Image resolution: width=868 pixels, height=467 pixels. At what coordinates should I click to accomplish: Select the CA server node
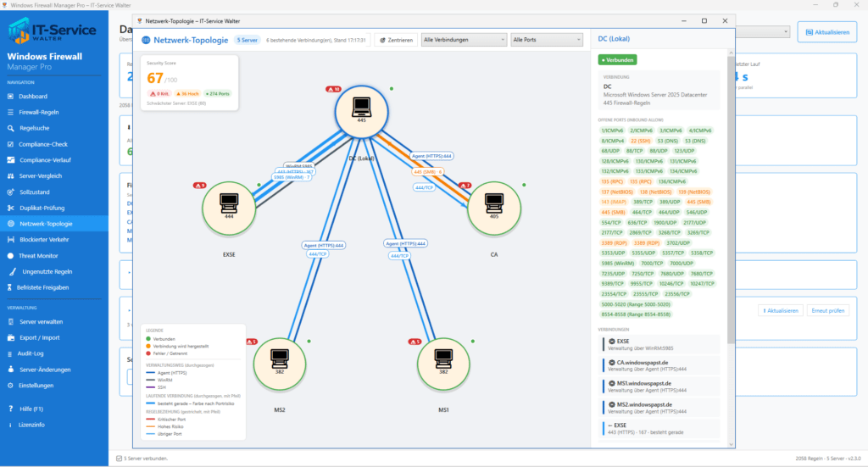tap(494, 208)
